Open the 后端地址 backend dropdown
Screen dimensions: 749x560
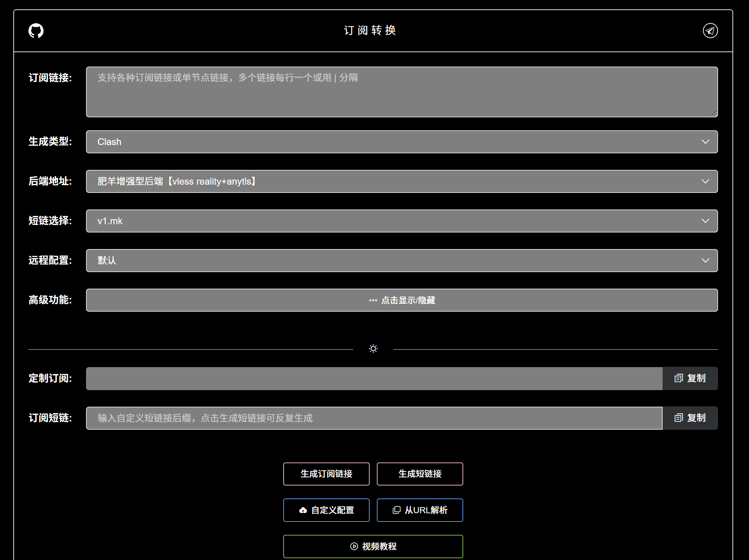pyautogui.click(x=402, y=181)
